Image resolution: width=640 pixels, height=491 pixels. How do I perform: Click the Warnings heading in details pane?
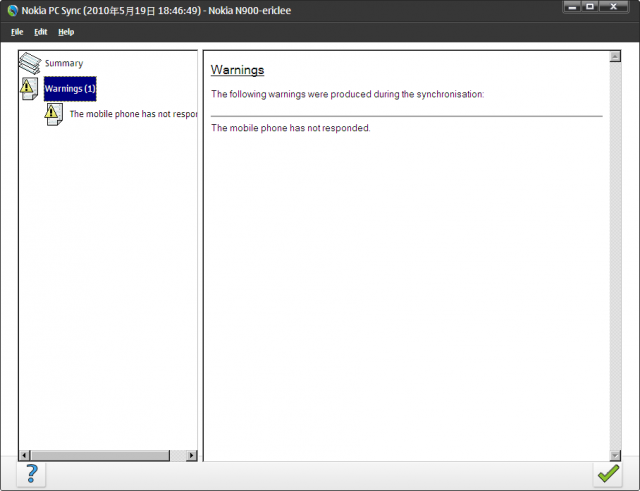(238, 70)
